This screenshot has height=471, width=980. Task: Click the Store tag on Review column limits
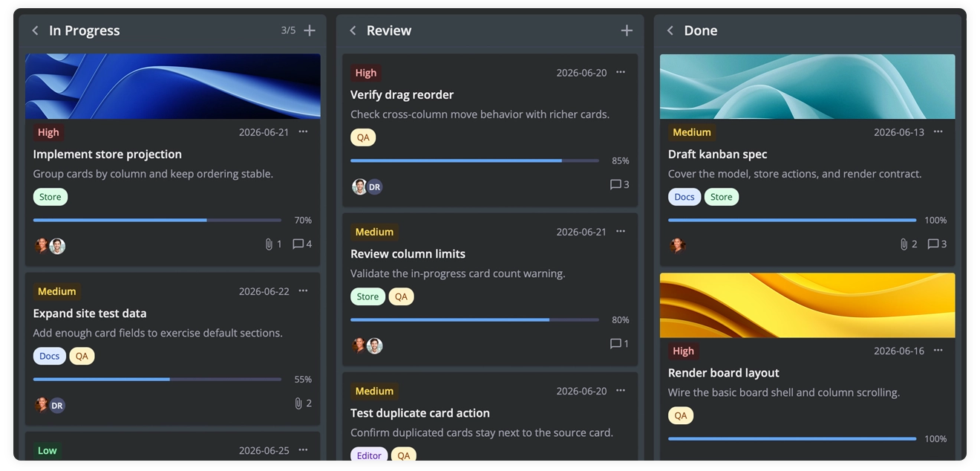pyautogui.click(x=367, y=296)
